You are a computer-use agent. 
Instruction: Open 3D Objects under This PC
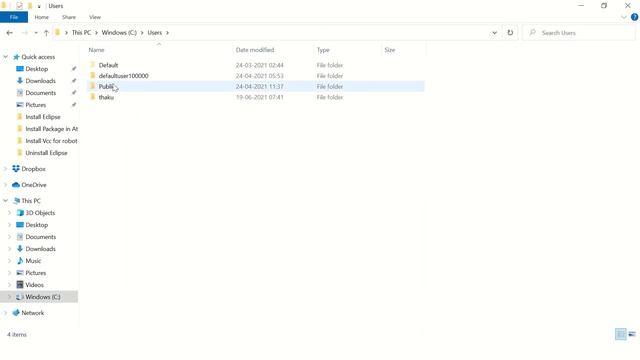click(x=40, y=213)
